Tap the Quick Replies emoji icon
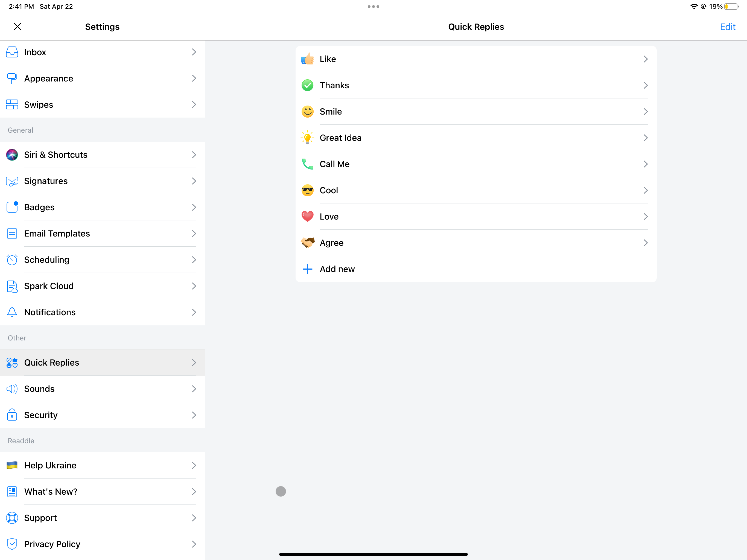Screen dimensions: 747x560 point(12,362)
